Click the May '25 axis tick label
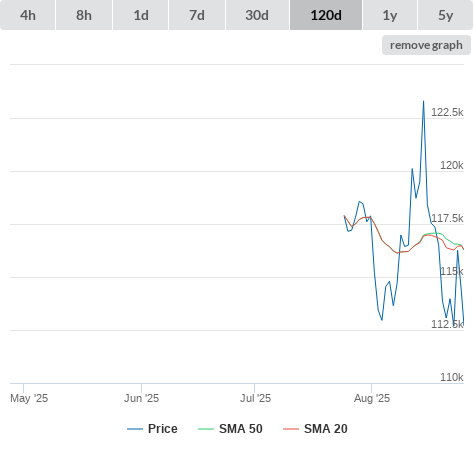 pos(29,398)
